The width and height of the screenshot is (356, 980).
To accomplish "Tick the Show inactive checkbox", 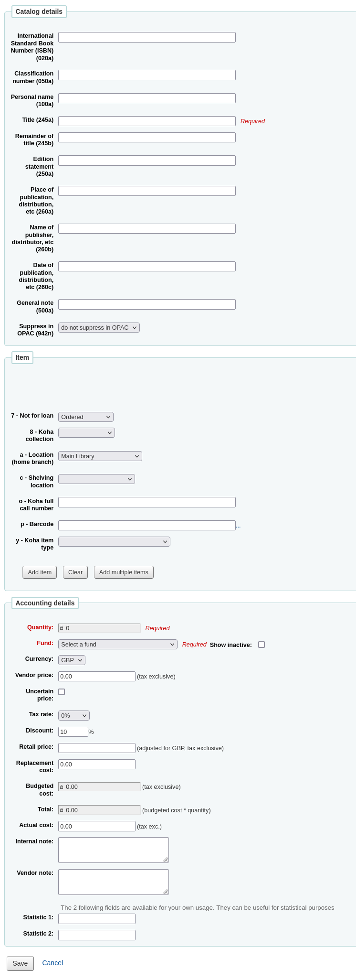I will coord(262,645).
